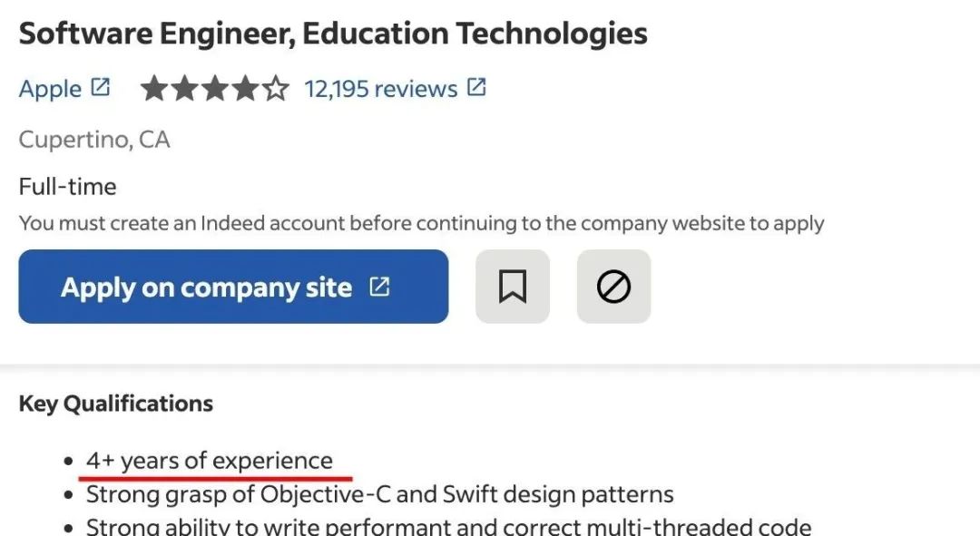Click the multi-threaded code qualification item
This screenshot has height=536, width=980.
[448, 526]
